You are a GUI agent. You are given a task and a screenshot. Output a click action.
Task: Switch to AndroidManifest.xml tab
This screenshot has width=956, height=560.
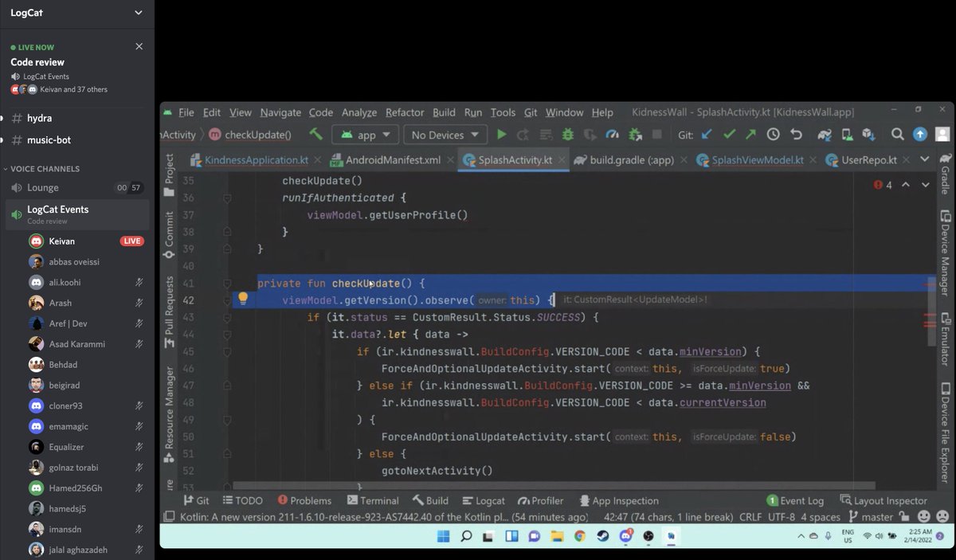click(x=384, y=159)
